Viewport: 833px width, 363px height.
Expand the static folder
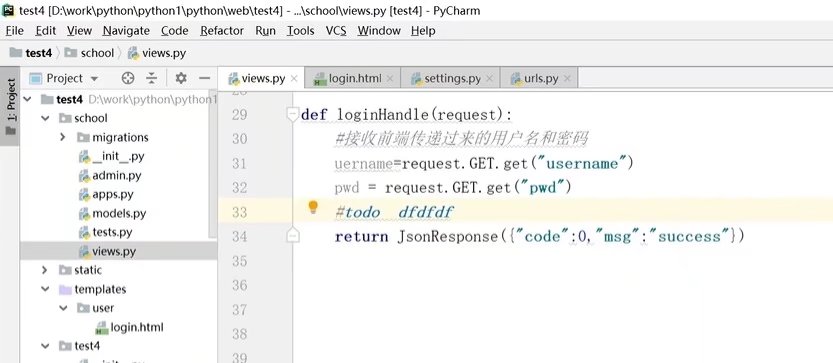point(45,270)
